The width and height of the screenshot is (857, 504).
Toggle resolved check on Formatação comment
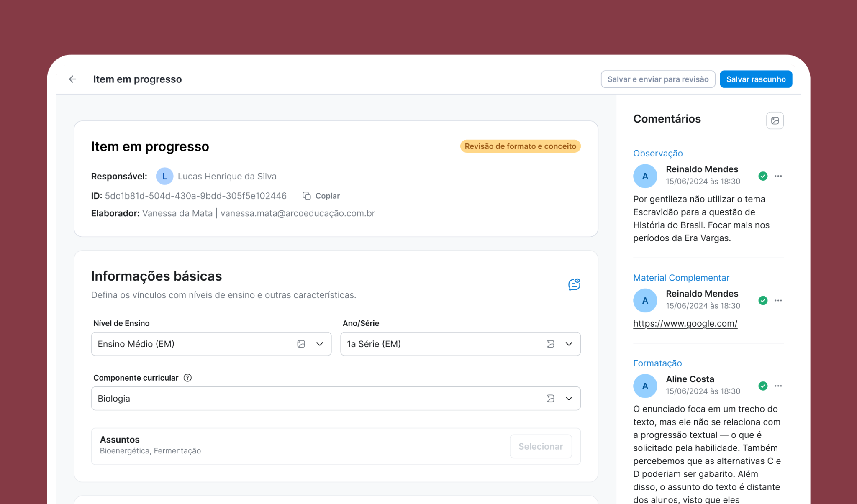(763, 386)
